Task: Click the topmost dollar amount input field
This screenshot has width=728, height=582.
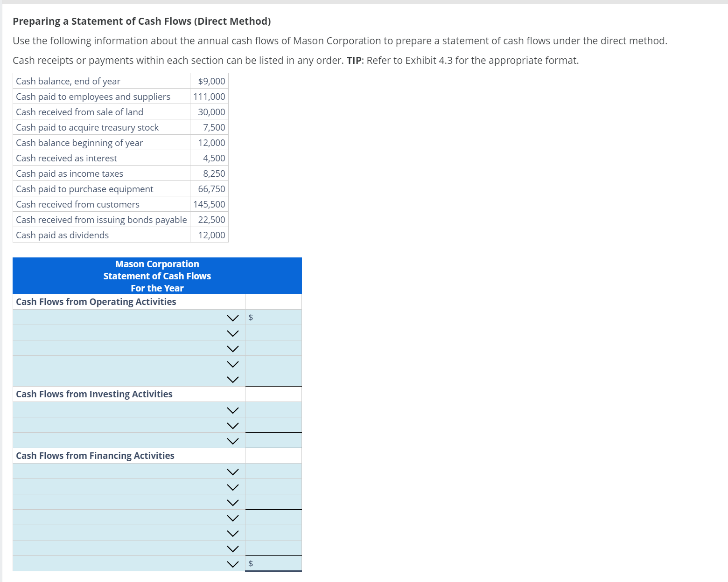Action: (x=273, y=317)
